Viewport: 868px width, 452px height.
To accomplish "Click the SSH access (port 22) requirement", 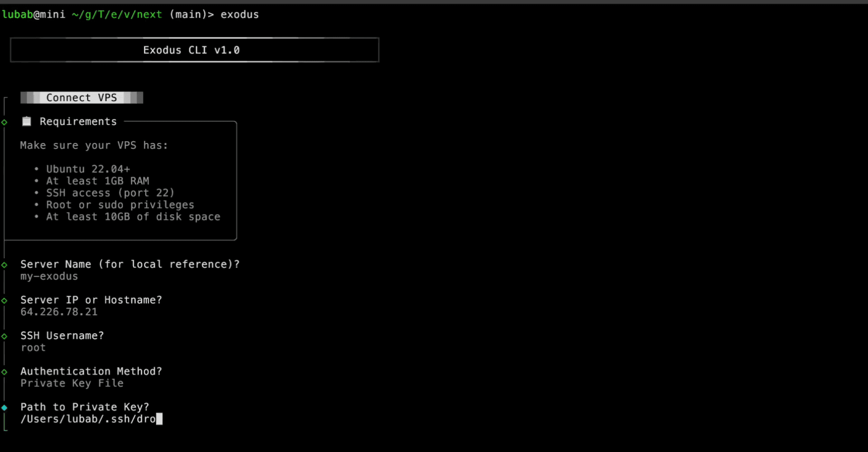I will (110, 193).
